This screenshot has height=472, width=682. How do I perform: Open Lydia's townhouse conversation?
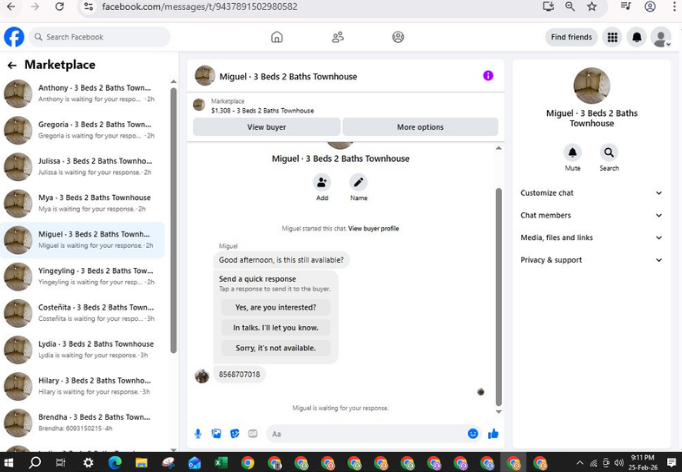83,350
